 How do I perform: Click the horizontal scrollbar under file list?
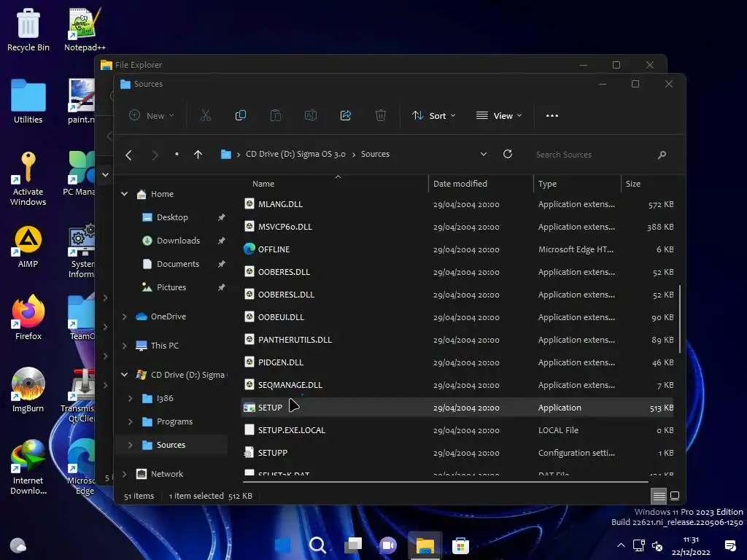tap(446, 482)
